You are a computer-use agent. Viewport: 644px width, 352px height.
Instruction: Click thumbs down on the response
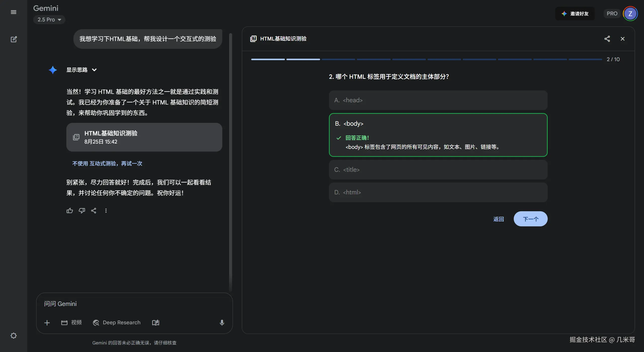coord(82,210)
